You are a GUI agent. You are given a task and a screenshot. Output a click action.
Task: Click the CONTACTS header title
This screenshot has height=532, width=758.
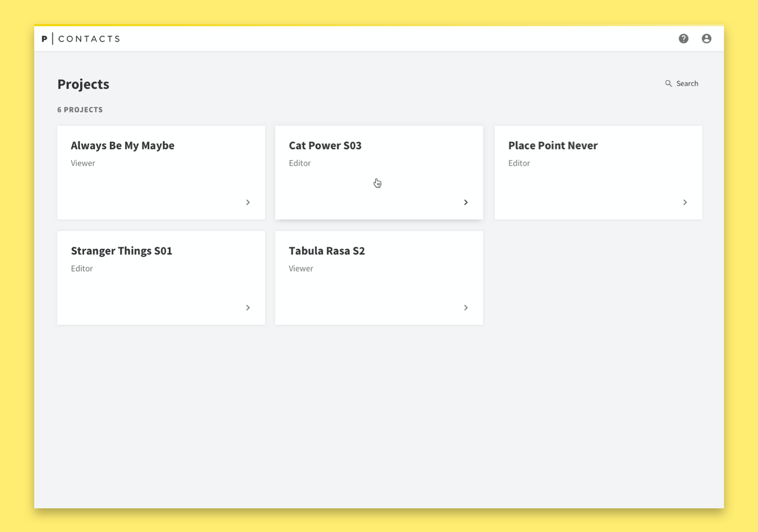click(89, 39)
